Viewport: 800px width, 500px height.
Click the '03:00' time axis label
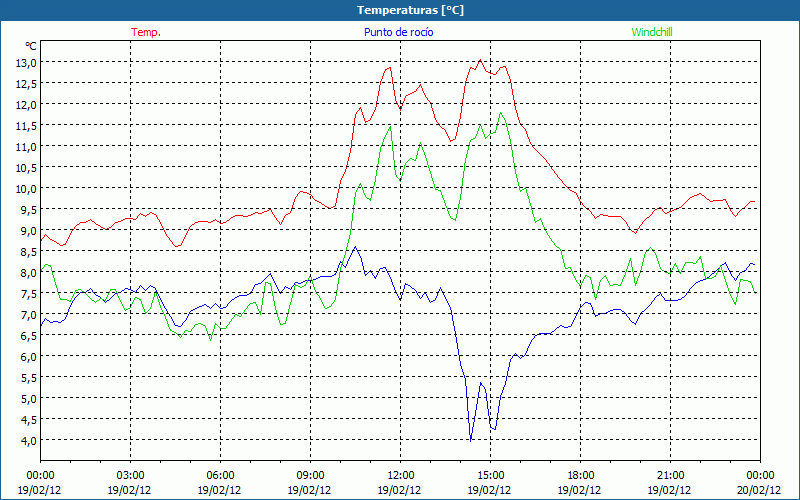tap(130, 476)
